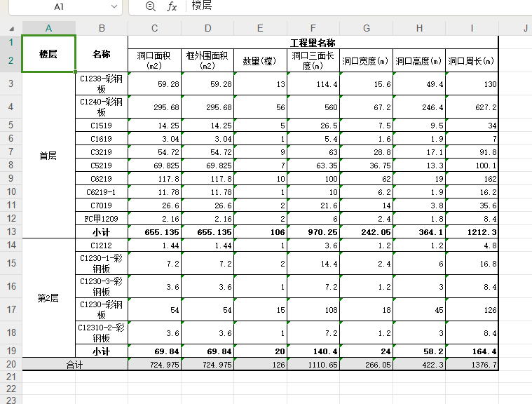Screen dimensions: 532x404
Task: Click the FC甲1209 name cell
Action: pyautogui.click(x=102, y=218)
